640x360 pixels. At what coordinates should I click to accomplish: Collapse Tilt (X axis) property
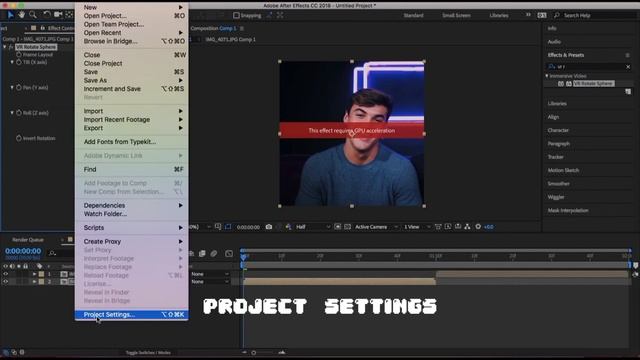click(x=12, y=62)
